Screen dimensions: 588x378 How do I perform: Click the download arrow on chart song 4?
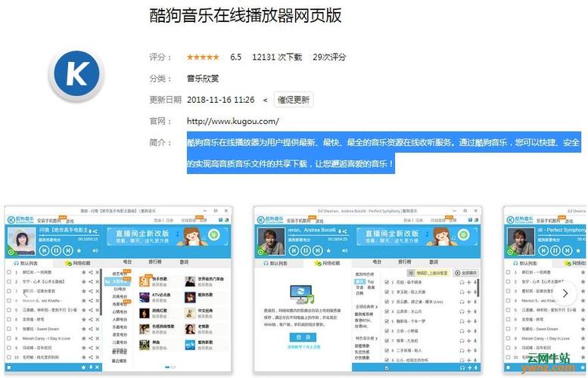[x=475, y=311]
